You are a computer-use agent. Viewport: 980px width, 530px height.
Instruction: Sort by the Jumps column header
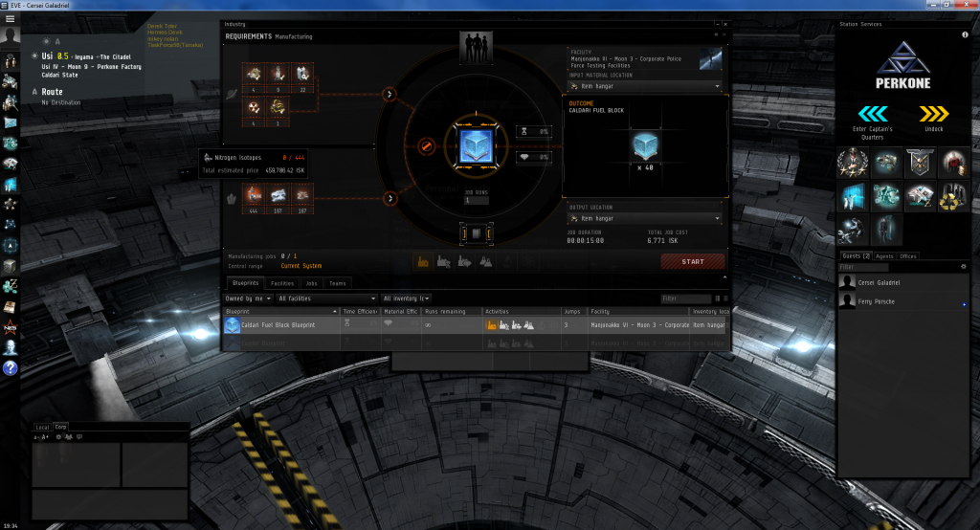pos(574,311)
